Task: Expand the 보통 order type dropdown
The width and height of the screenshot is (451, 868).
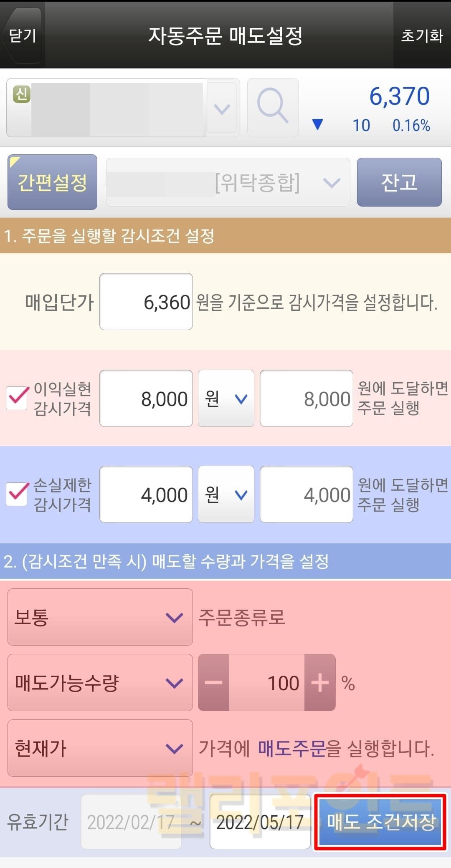Action: pos(100,617)
